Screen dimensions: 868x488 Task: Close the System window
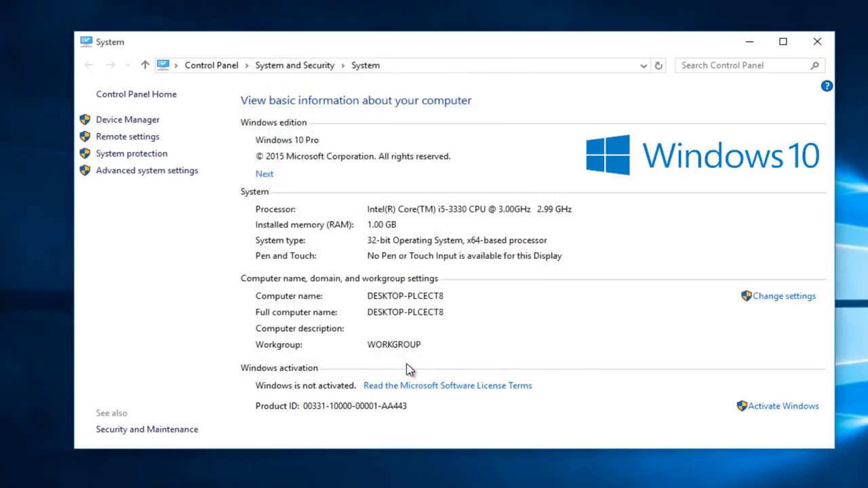[x=817, y=42]
